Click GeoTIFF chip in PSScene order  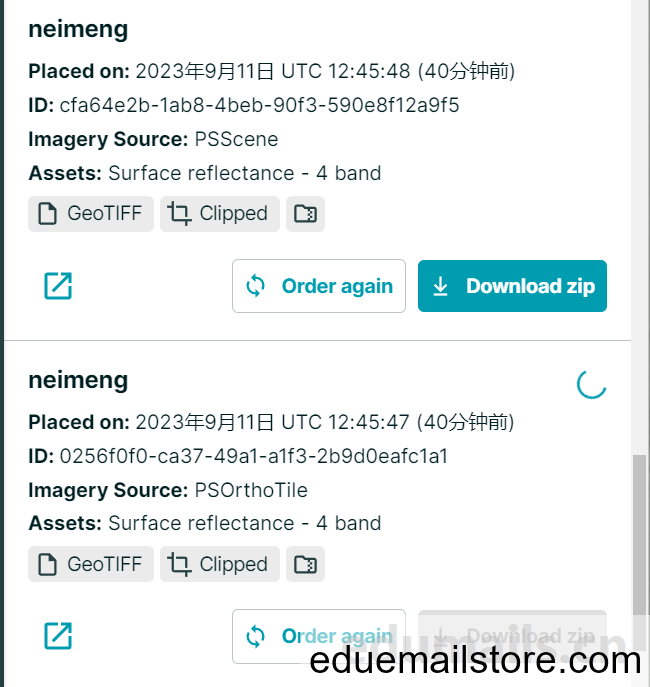[x=91, y=214]
